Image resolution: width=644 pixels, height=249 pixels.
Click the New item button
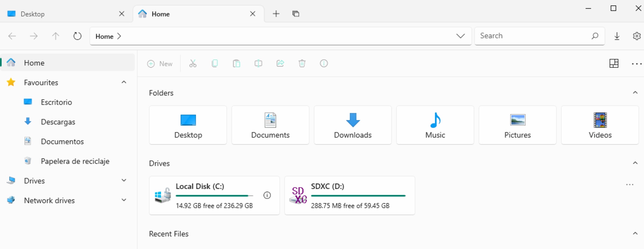(x=160, y=64)
